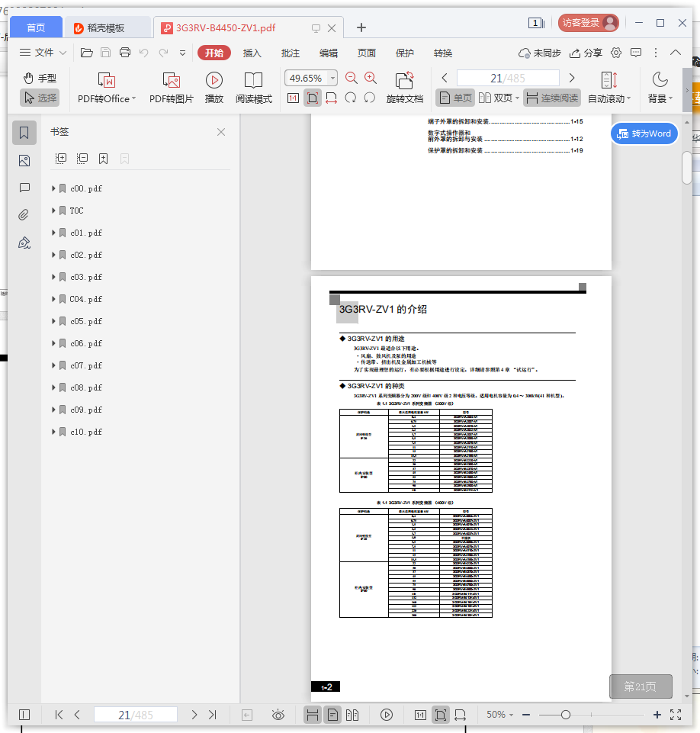The height and width of the screenshot is (733, 700).
Task: Select the 选择 selection tool
Action: [40, 98]
